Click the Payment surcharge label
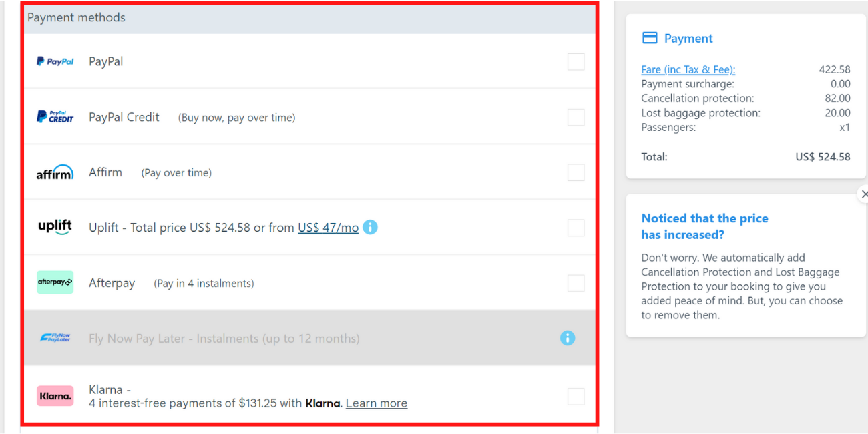The image size is (868, 434). (688, 84)
